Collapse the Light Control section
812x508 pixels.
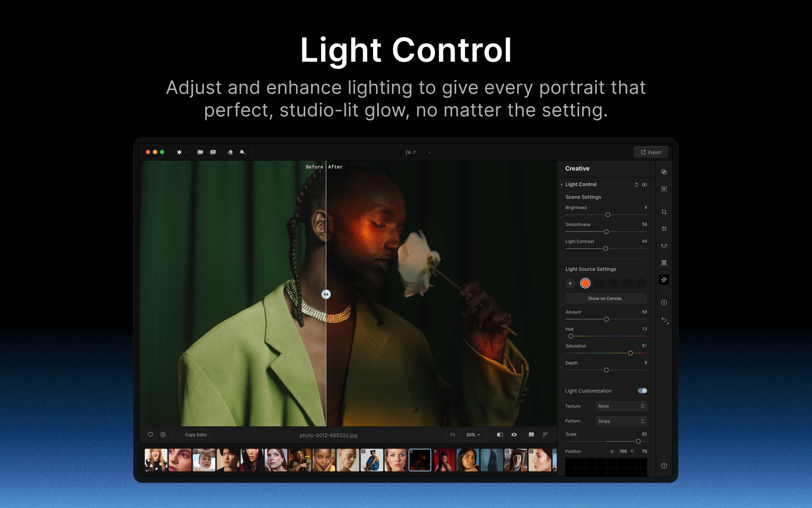tap(562, 185)
